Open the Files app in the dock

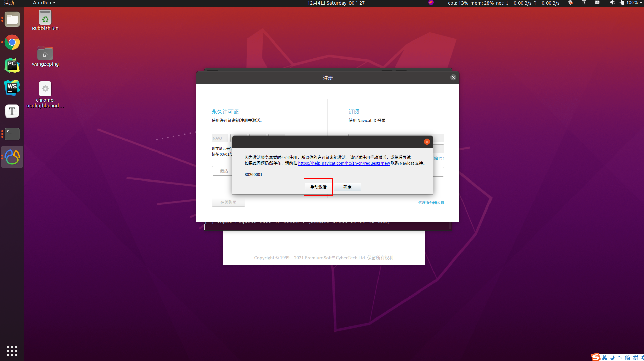click(x=12, y=20)
